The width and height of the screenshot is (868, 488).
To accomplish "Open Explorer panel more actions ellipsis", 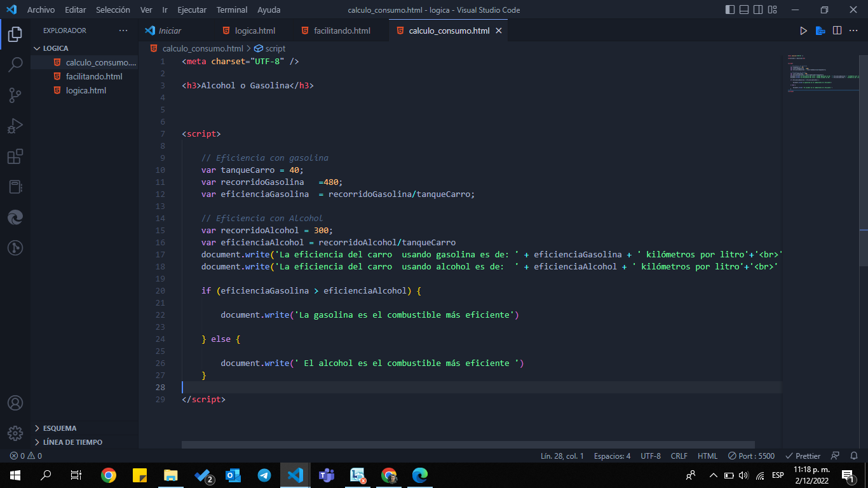I will (x=123, y=30).
